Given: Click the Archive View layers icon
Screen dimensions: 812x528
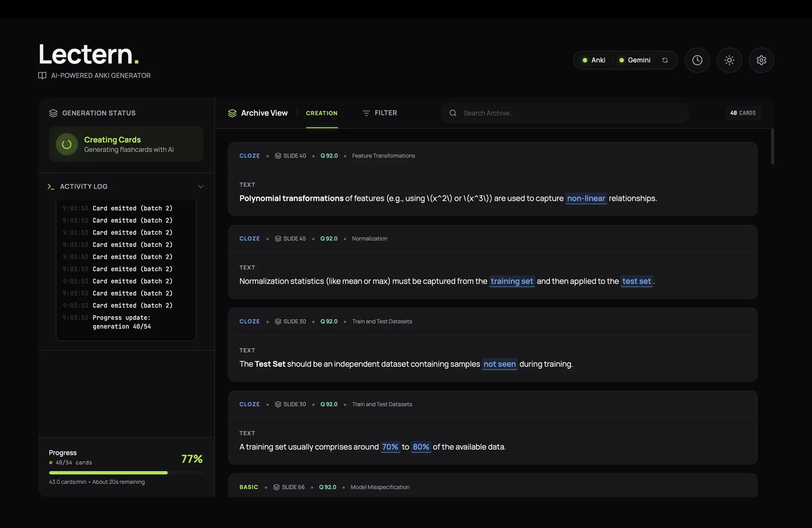Looking at the screenshot, I should 232,113.
